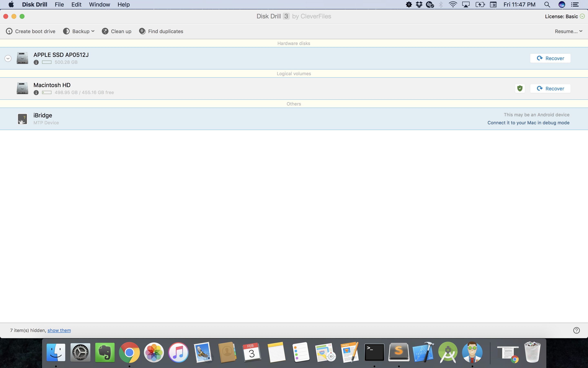This screenshot has width=588, height=368.
Task: Open Contacts from the Dock
Action: [227, 352]
